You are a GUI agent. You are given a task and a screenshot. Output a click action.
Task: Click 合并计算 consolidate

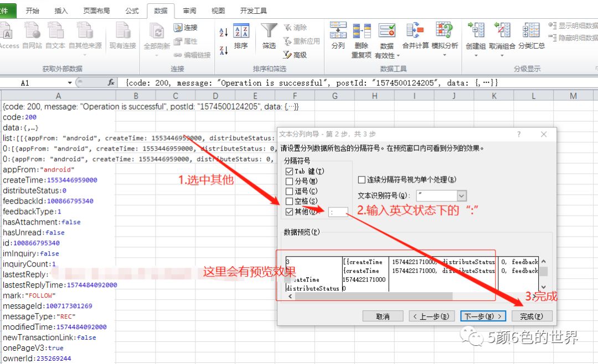pyautogui.click(x=415, y=36)
